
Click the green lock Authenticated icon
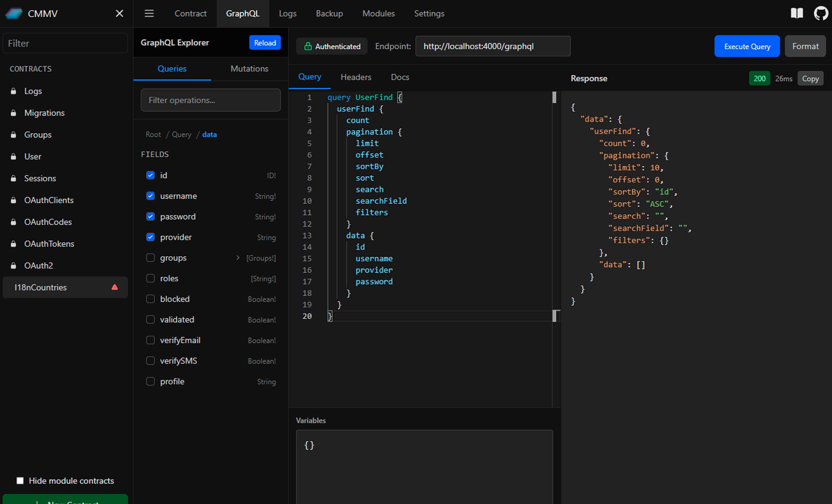[308, 46]
